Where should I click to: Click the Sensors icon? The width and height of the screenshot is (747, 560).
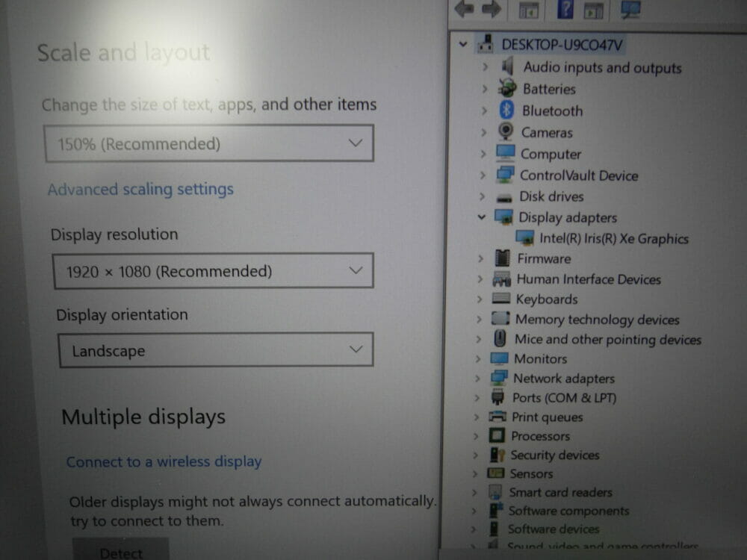pyautogui.click(x=495, y=473)
